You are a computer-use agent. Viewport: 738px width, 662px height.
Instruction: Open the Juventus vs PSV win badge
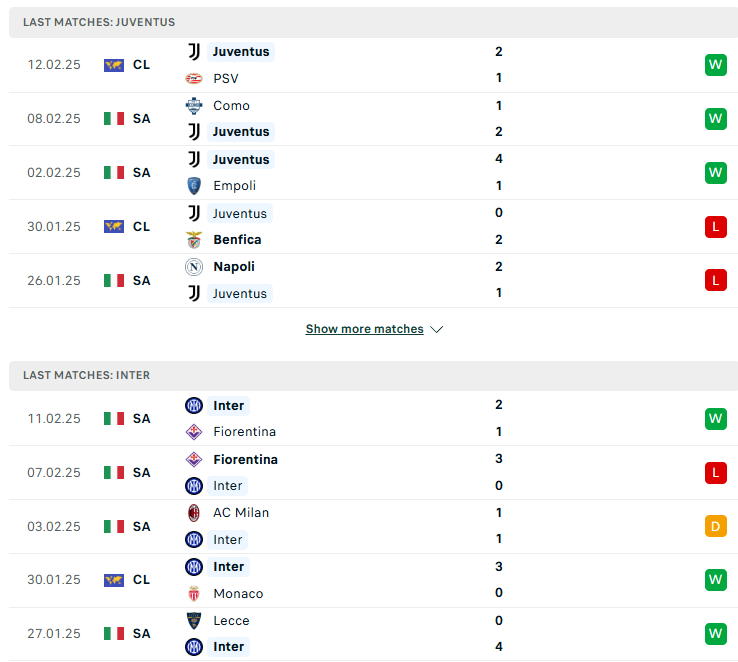point(715,65)
